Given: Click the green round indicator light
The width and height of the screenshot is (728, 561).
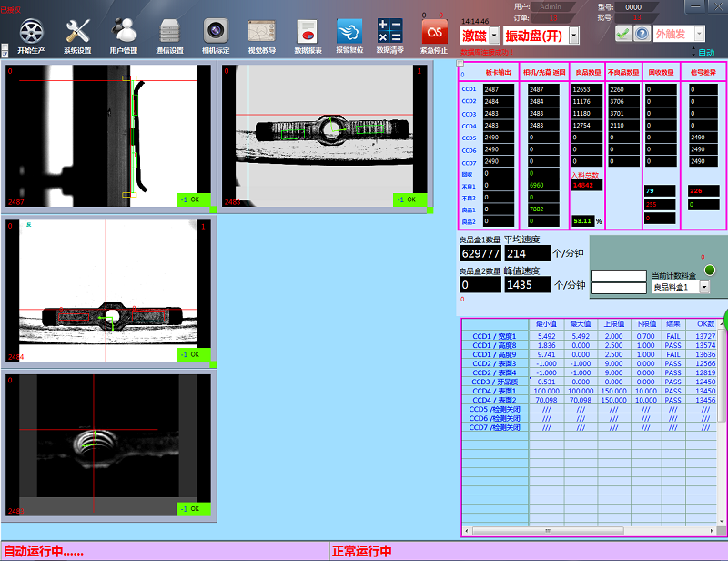Looking at the screenshot, I should pyautogui.click(x=709, y=270).
